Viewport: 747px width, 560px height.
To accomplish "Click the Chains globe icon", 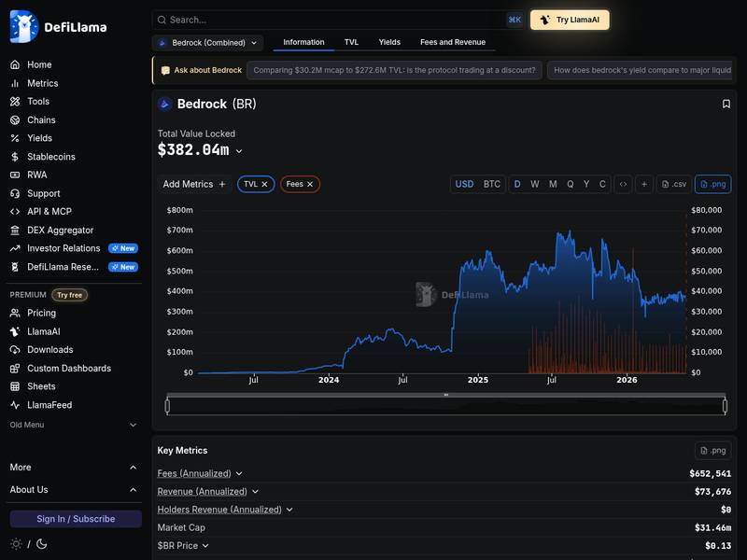I will point(15,120).
